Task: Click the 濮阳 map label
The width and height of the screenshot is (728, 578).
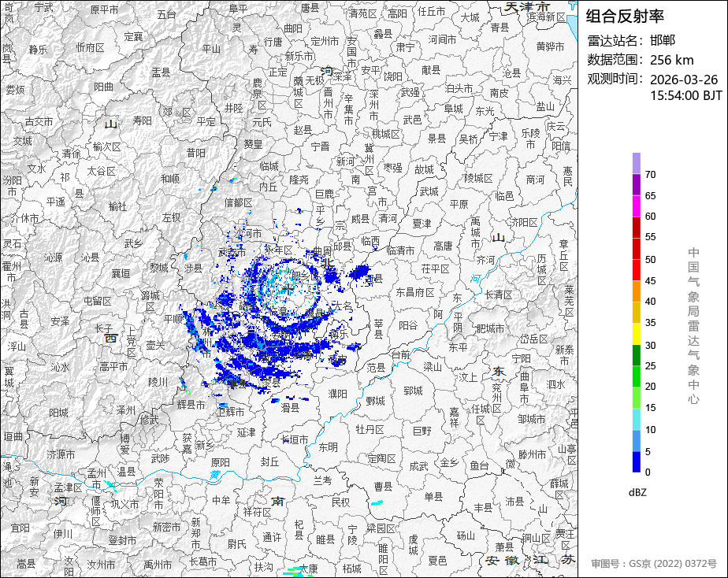Action: pos(337,394)
